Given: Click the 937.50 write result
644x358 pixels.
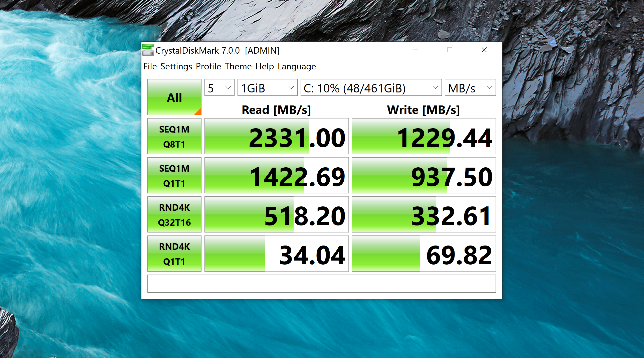Looking at the screenshot, I should point(423,176).
